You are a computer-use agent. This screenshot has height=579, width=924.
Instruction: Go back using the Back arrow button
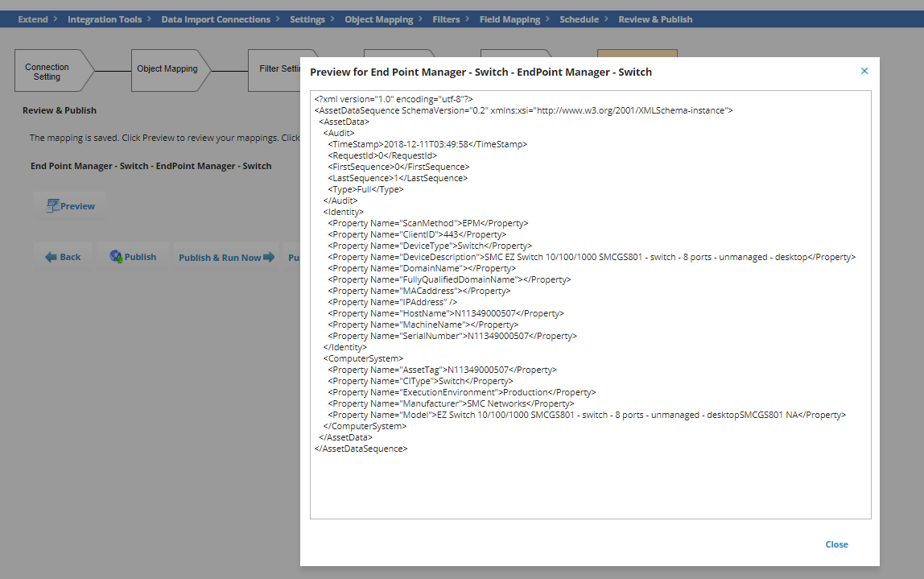point(63,257)
